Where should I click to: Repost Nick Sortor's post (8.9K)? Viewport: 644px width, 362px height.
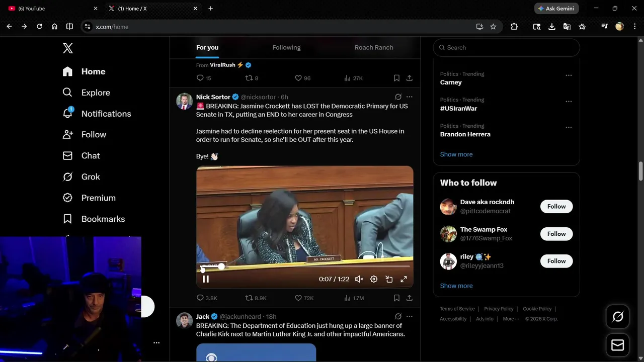click(x=256, y=298)
